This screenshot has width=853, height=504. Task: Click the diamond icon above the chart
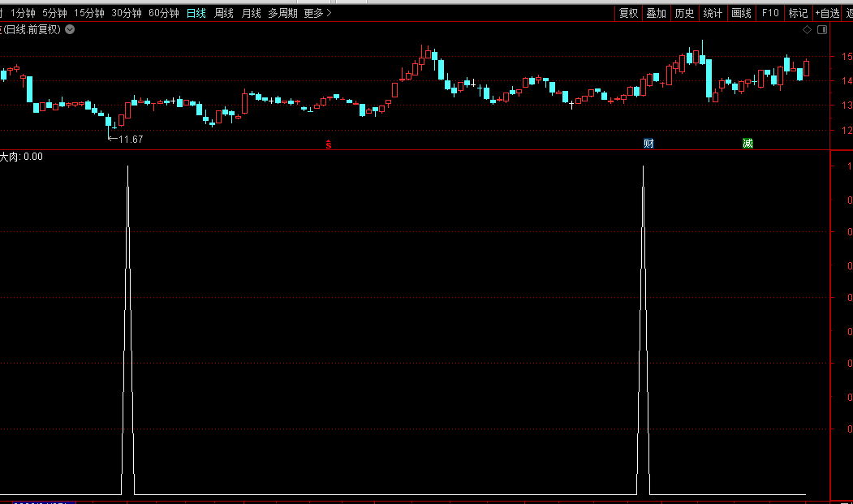807,30
